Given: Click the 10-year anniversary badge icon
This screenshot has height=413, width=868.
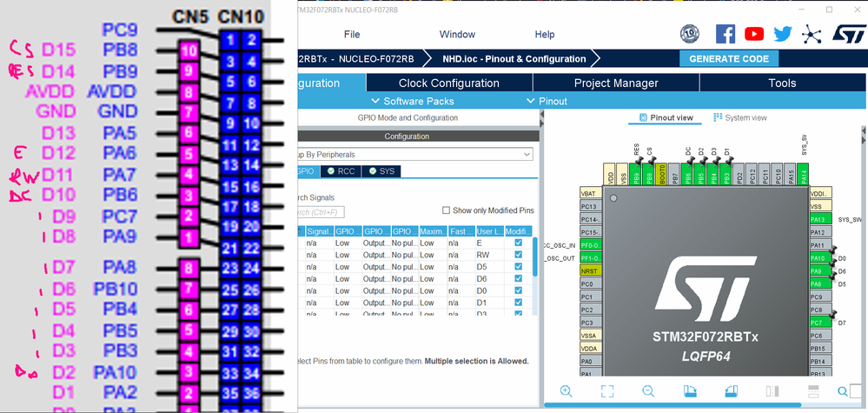Looking at the screenshot, I should coord(689,34).
